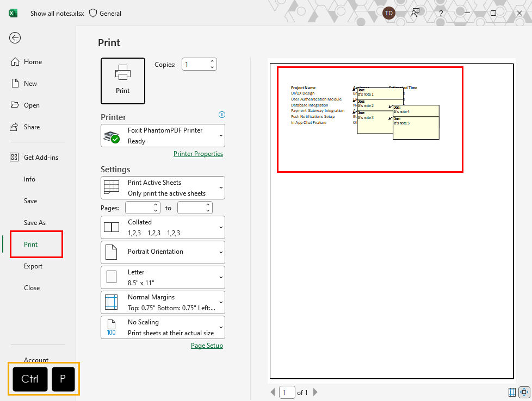
Task: Click the Foxit printer ready icon
Action: tap(112, 137)
